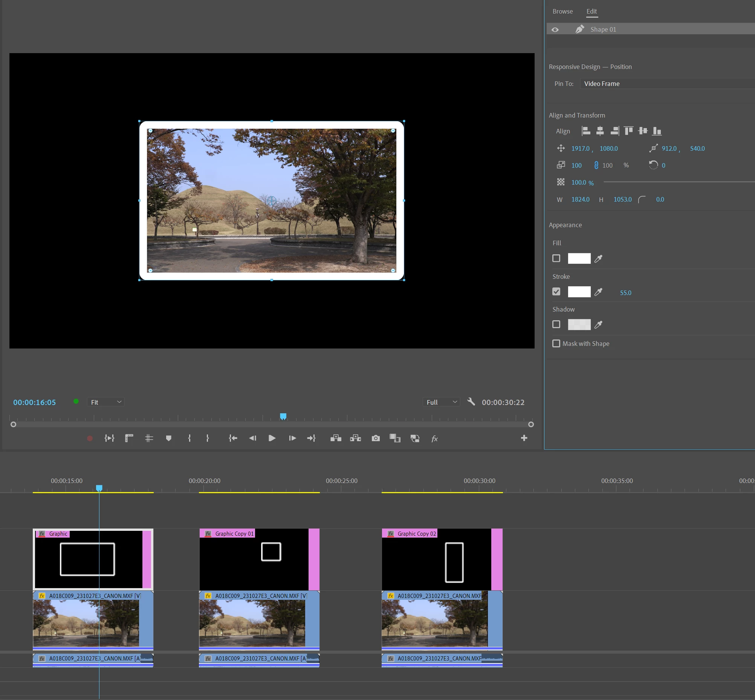This screenshot has height=700, width=755.
Task: Click the Export Frame camera icon
Action: [x=375, y=438]
